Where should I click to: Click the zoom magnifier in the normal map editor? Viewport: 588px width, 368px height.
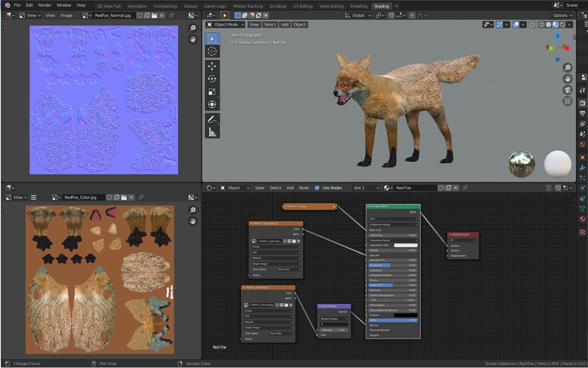coord(193,28)
